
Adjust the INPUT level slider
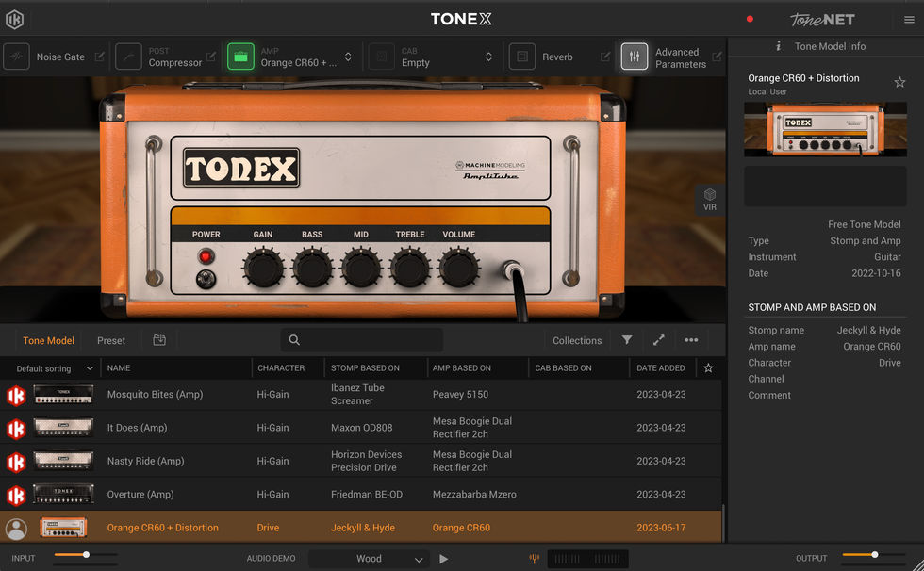pyautogui.click(x=86, y=555)
